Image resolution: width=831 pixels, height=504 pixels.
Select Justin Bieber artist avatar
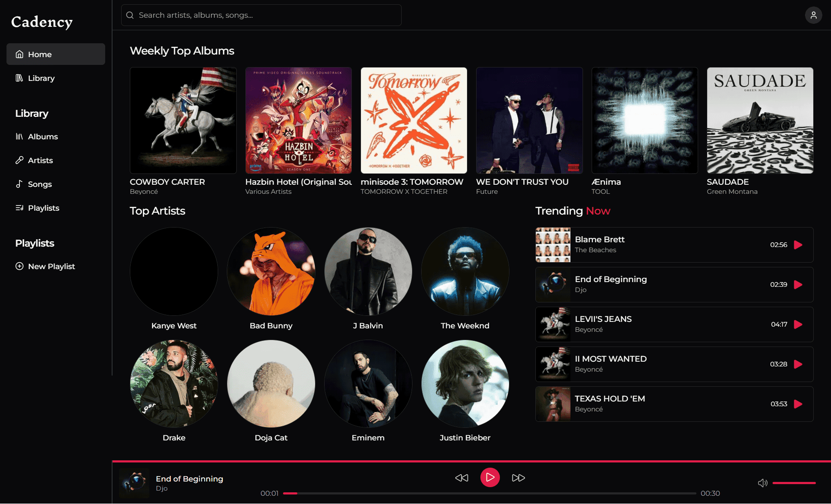[465, 384]
